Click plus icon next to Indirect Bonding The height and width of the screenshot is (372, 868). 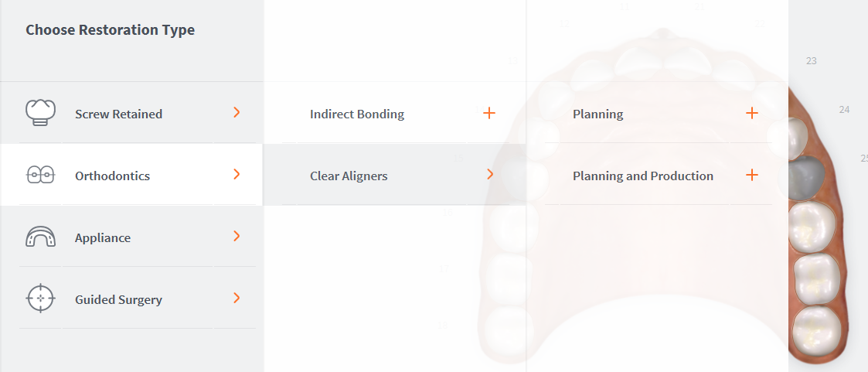488,114
